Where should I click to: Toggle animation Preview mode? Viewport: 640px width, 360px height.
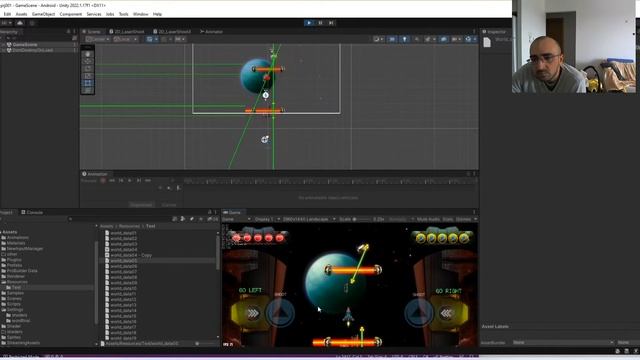click(x=89, y=180)
